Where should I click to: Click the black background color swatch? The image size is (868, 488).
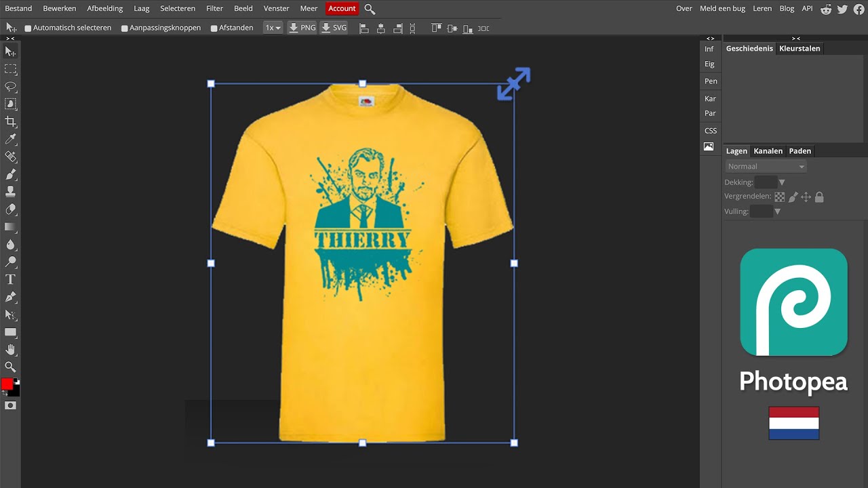[x=16, y=392]
